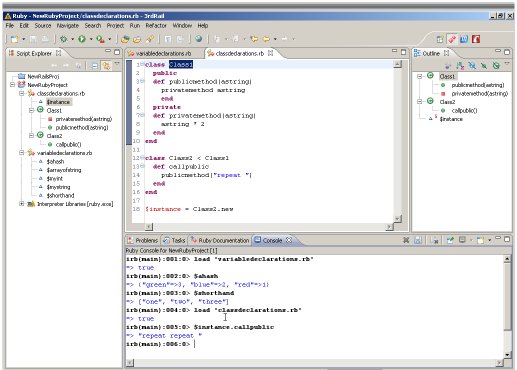Click Clear Console icon
This screenshot has width=517, height=370.
(x=435, y=240)
